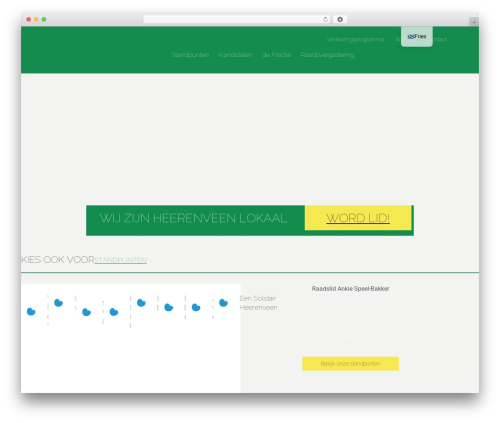Click the KIES OOK VOOR heading
Screen dimensions: 500x423
[58, 260]
